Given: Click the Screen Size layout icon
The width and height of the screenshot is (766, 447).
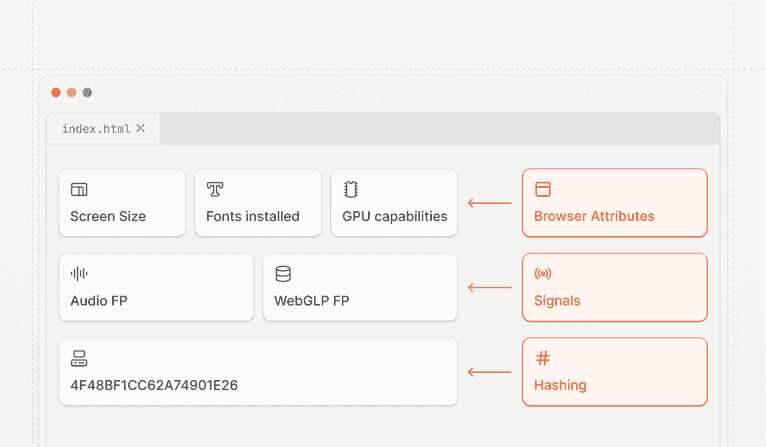Looking at the screenshot, I should [79, 189].
